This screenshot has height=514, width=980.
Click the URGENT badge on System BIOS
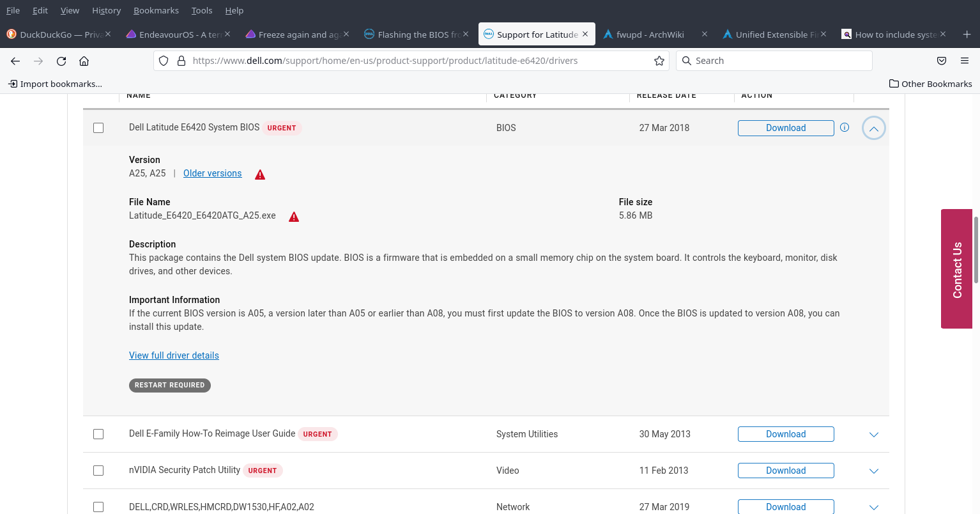[282, 128]
